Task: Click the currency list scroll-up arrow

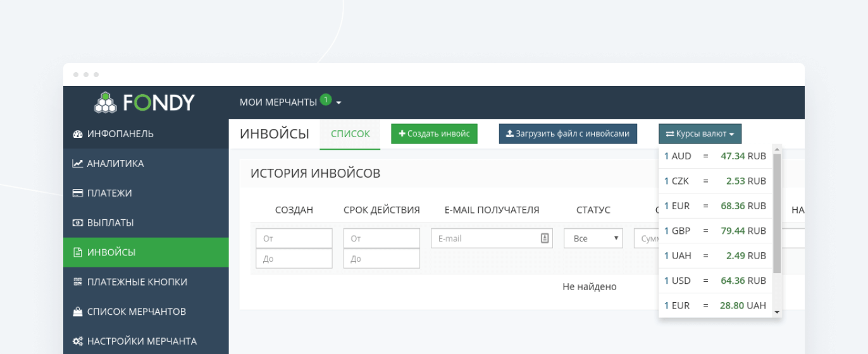Action: pyautogui.click(x=777, y=149)
